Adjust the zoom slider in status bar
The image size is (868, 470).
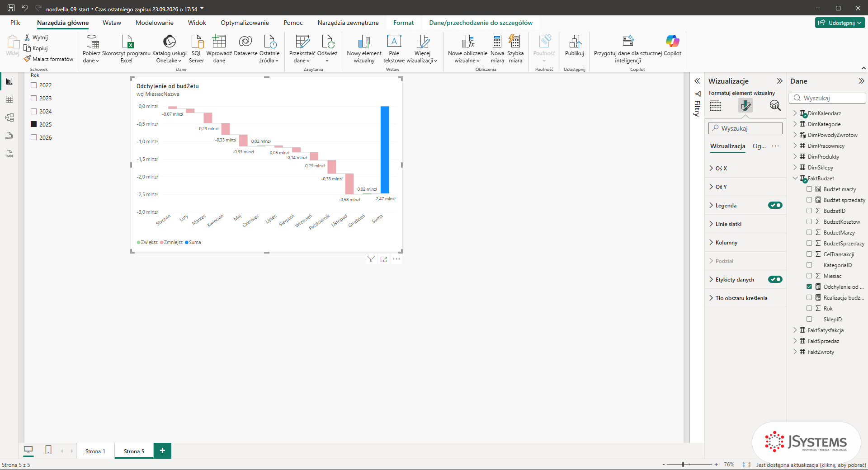pyautogui.click(x=683, y=465)
